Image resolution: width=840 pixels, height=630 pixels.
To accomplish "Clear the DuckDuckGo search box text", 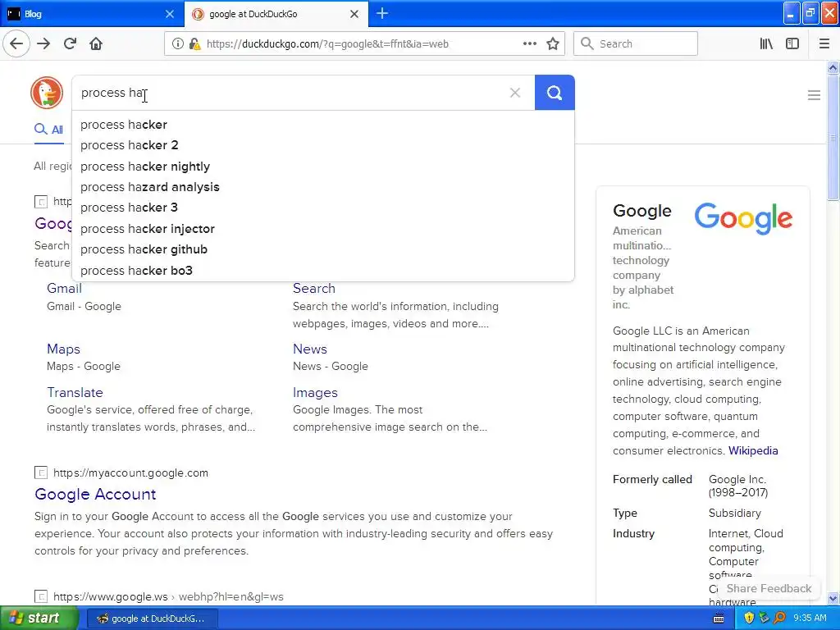I will point(515,93).
